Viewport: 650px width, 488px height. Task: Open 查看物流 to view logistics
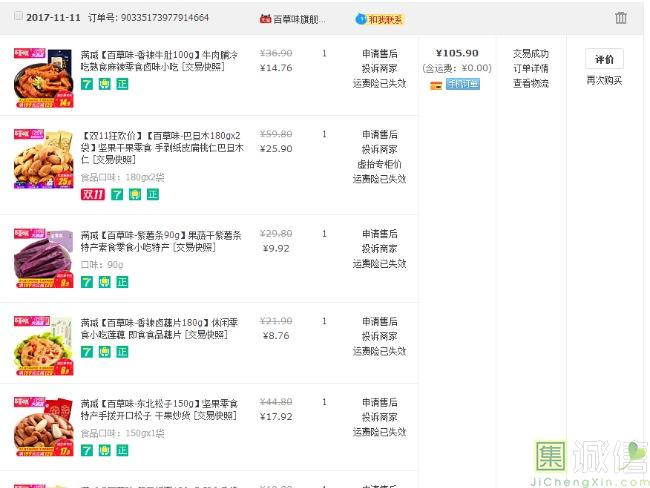point(530,83)
